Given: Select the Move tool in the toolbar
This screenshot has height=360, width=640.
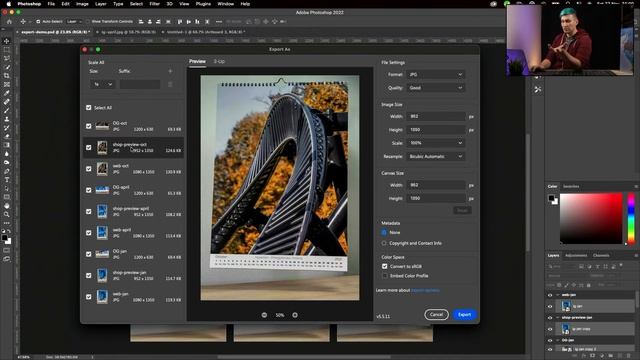Looking at the screenshot, I should [x=7, y=41].
